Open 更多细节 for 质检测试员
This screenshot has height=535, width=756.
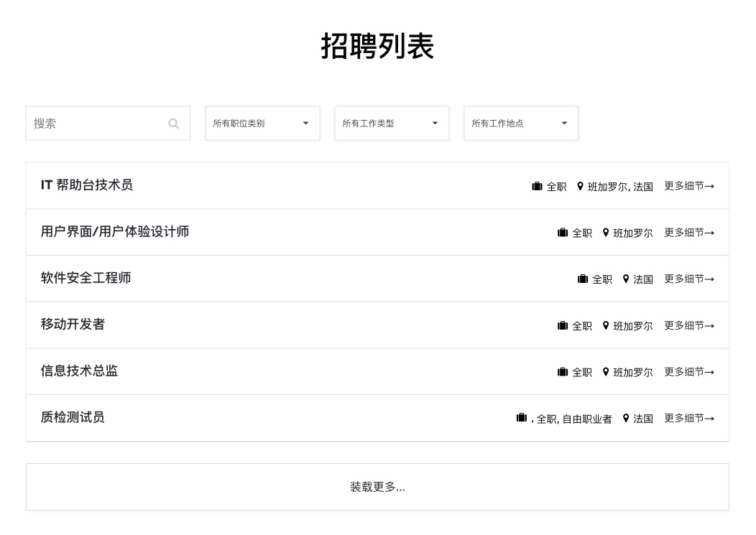tap(689, 419)
